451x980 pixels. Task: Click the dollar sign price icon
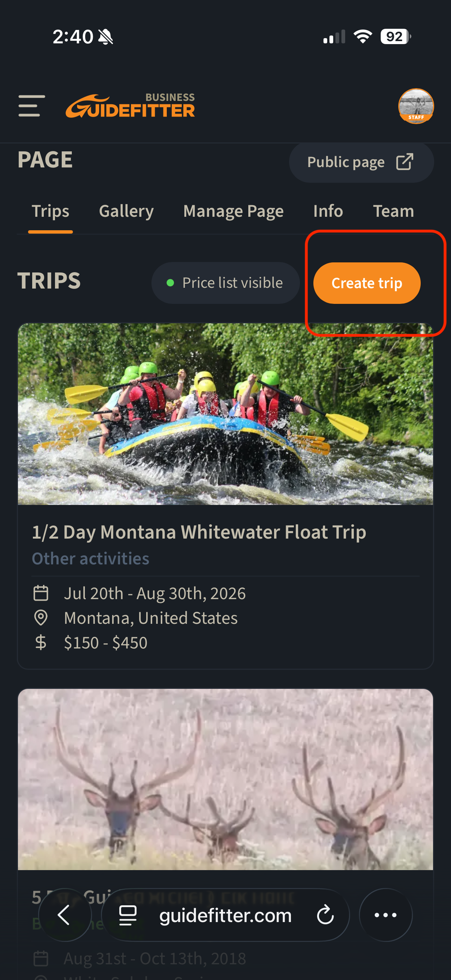pyautogui.click(x=41, y=642)
